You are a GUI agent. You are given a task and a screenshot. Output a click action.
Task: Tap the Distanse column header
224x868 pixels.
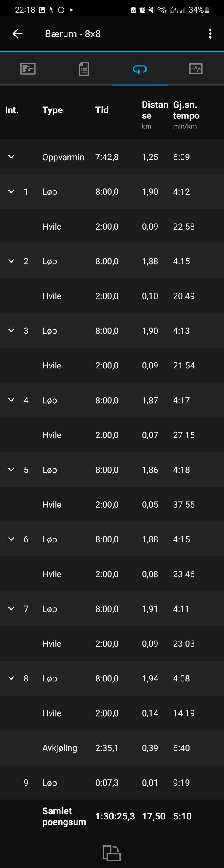(x=155, y=110)
